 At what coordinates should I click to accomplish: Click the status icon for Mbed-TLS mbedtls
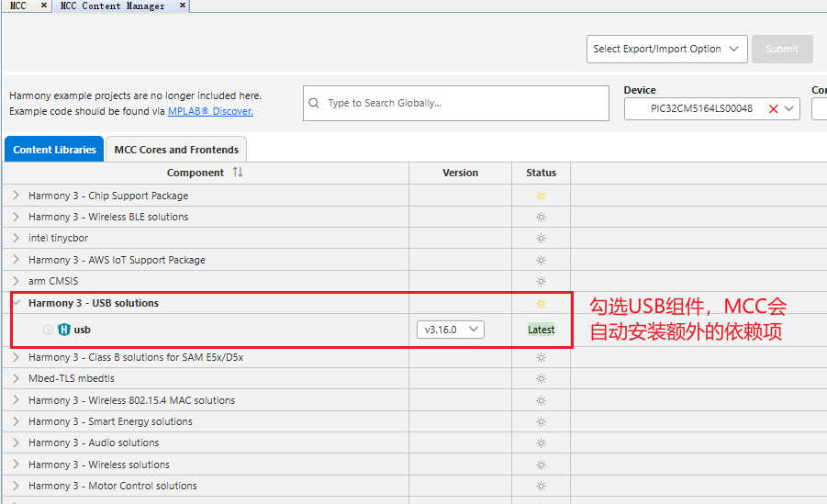point(541,379)
